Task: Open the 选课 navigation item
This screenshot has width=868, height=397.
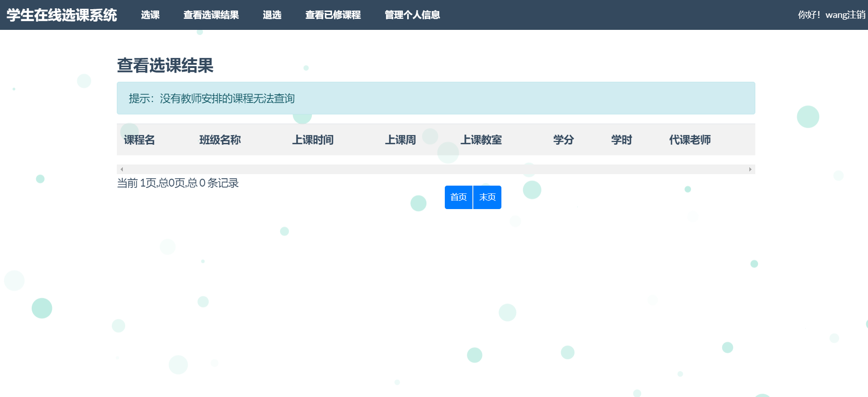Action: click(150, 15)
